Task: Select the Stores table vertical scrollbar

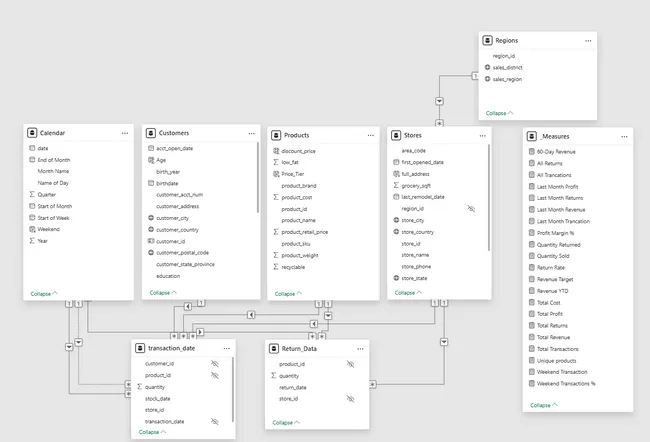Action: (489, 197)
